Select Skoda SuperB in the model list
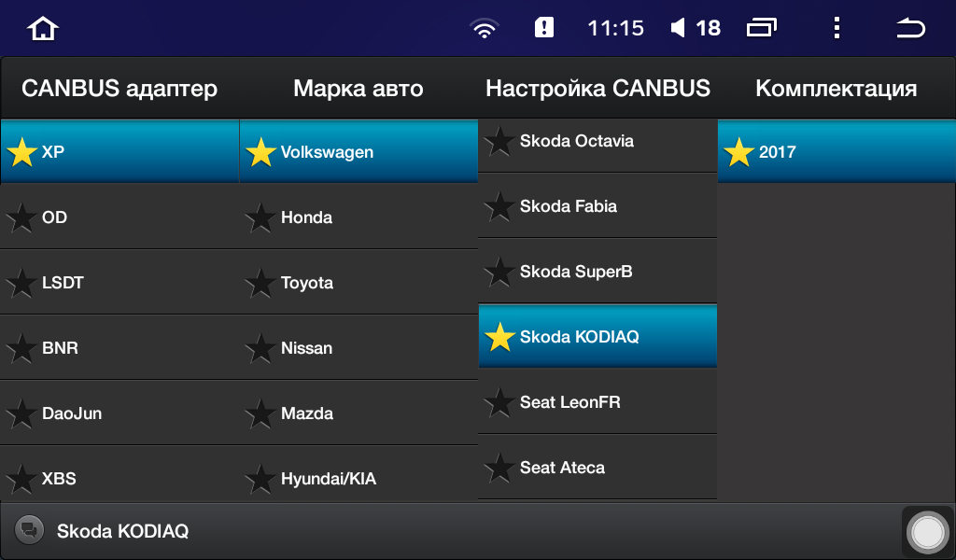The height and width of the screenshot is (560, 956). tap(597, 272)
